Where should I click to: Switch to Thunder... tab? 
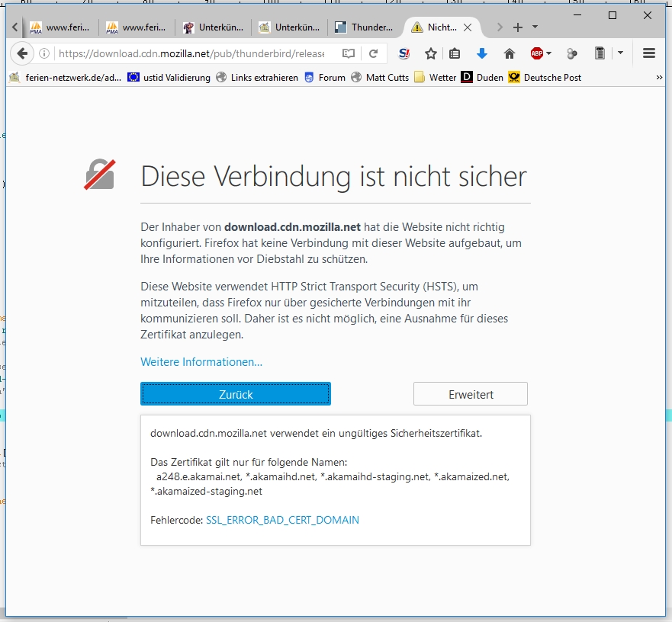pyautogui.click(x=365, y=27)
